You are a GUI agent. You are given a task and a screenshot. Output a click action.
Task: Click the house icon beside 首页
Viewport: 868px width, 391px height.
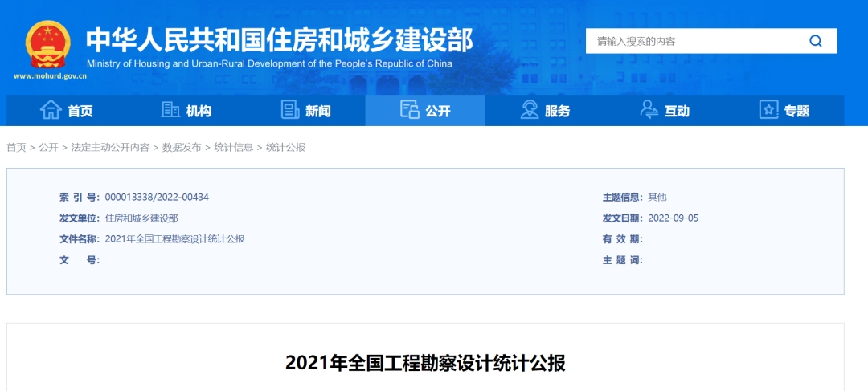(51, 110)
